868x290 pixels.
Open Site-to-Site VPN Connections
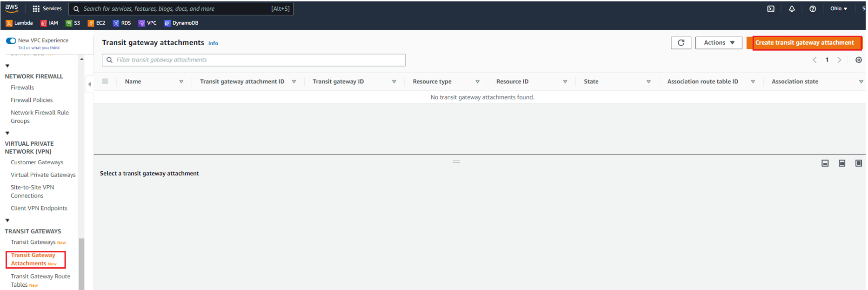click(32, 192)
